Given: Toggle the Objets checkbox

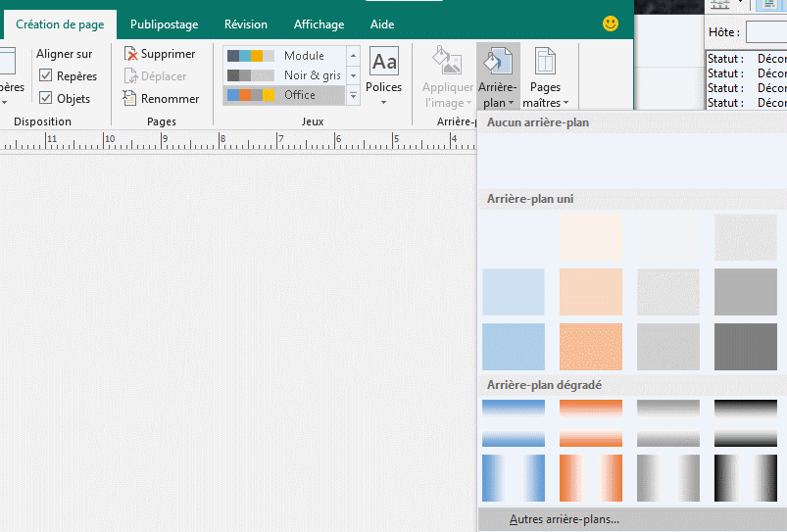Looking at the screenshot, I should click(45, 98).
